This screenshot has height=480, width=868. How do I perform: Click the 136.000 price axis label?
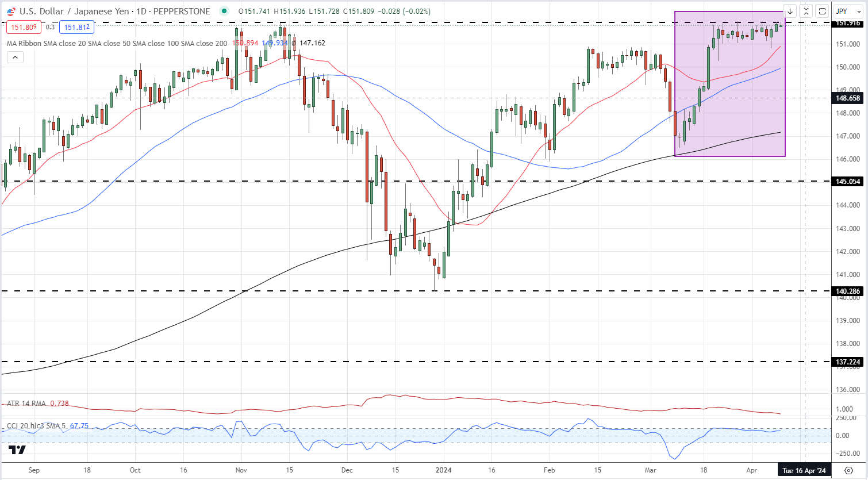click(848, 390)
